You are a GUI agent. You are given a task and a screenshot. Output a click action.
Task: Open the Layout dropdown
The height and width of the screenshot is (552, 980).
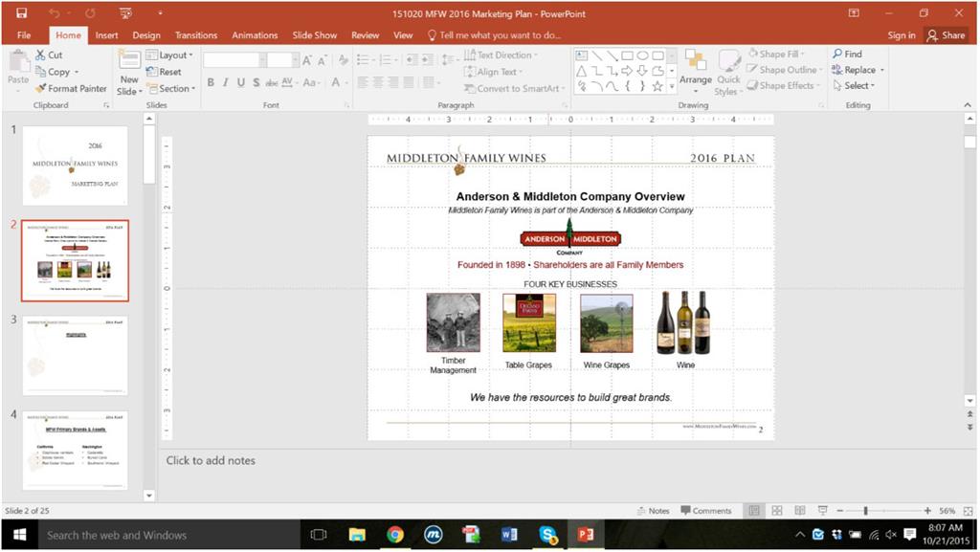[x=174, y=55]
